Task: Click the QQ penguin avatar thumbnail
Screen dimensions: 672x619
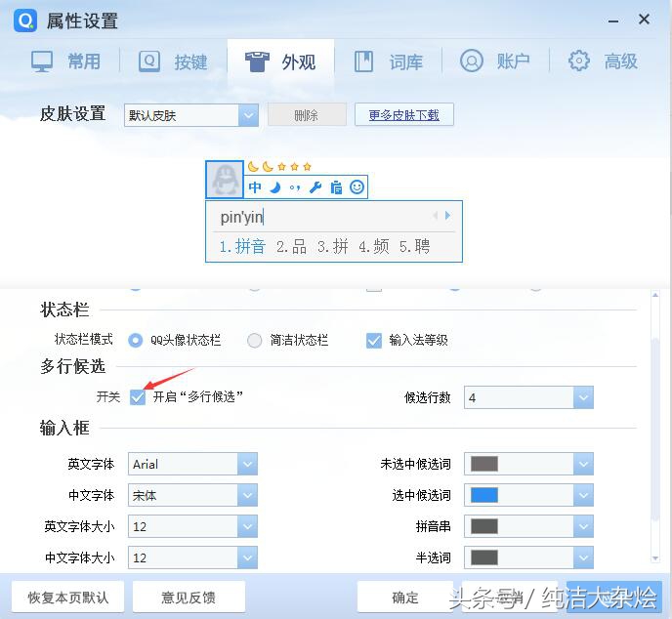Action: [225, 180]
